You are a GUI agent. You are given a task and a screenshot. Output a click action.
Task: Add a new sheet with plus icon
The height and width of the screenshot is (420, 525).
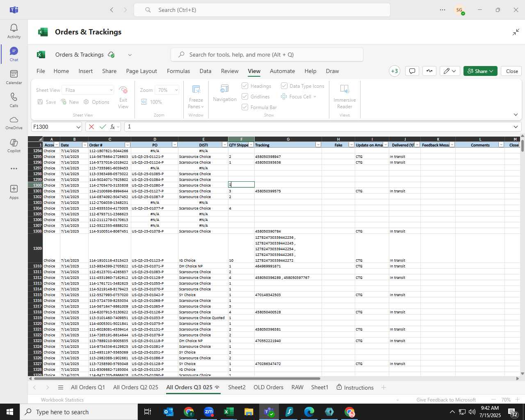point(383,388)
